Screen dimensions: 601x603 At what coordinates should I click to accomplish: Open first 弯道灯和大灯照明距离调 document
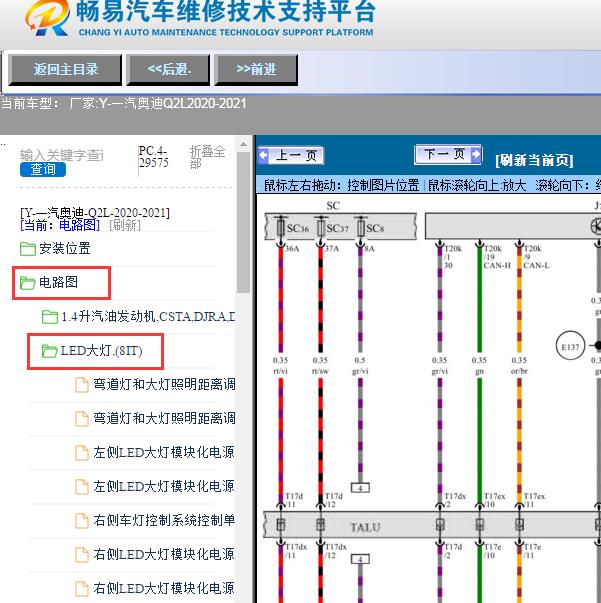click(164, 385)
